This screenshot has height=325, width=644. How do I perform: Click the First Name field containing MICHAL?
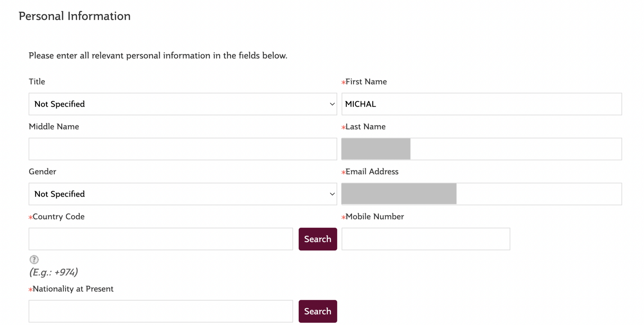coord(482,104)
